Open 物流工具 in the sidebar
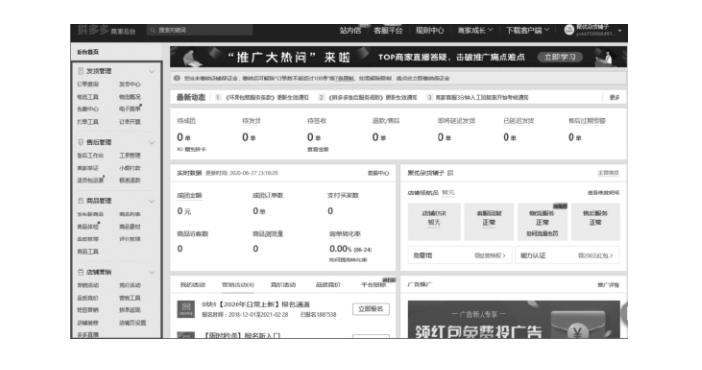The image size is (702, 370). (88, 97)
